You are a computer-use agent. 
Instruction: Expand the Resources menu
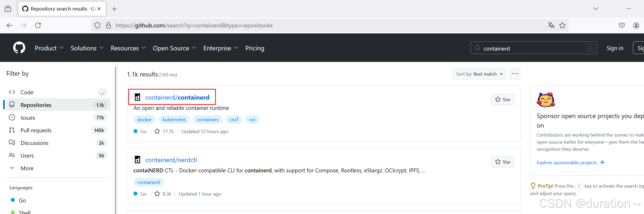click(x=128, y=48)
